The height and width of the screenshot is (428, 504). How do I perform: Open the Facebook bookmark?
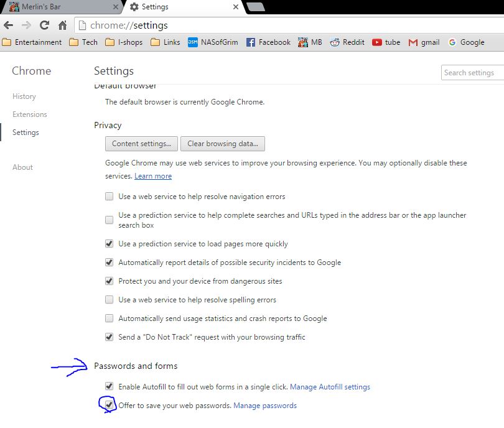point(268,42)
